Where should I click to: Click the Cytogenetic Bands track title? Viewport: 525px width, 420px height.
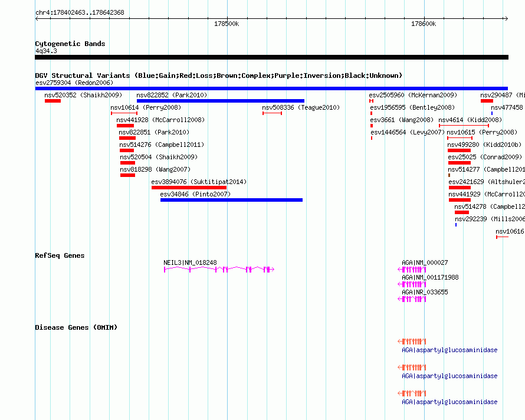click(70, 44)
